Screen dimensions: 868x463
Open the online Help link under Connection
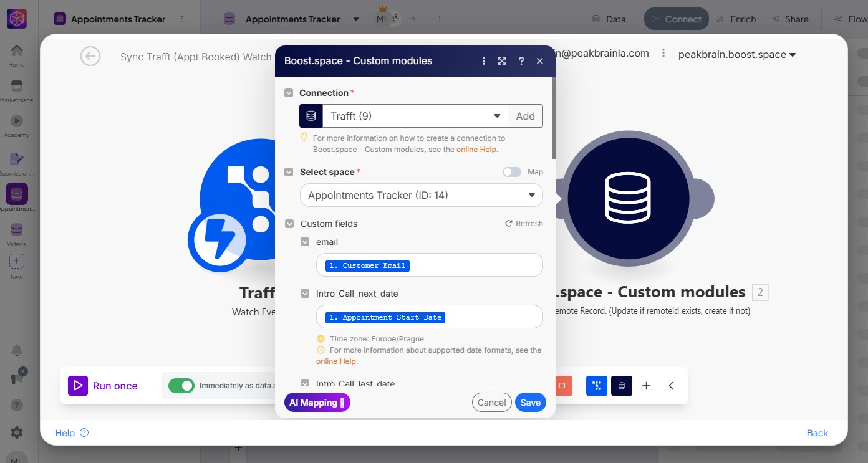pyautogui.click(x=477, y=150)
